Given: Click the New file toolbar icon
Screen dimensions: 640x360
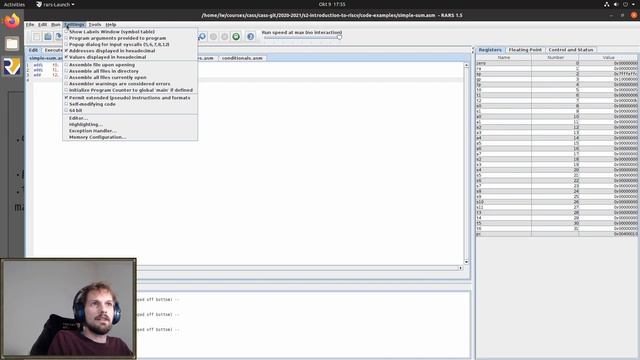Looking at the screenshot, I should tap(37, 37).
